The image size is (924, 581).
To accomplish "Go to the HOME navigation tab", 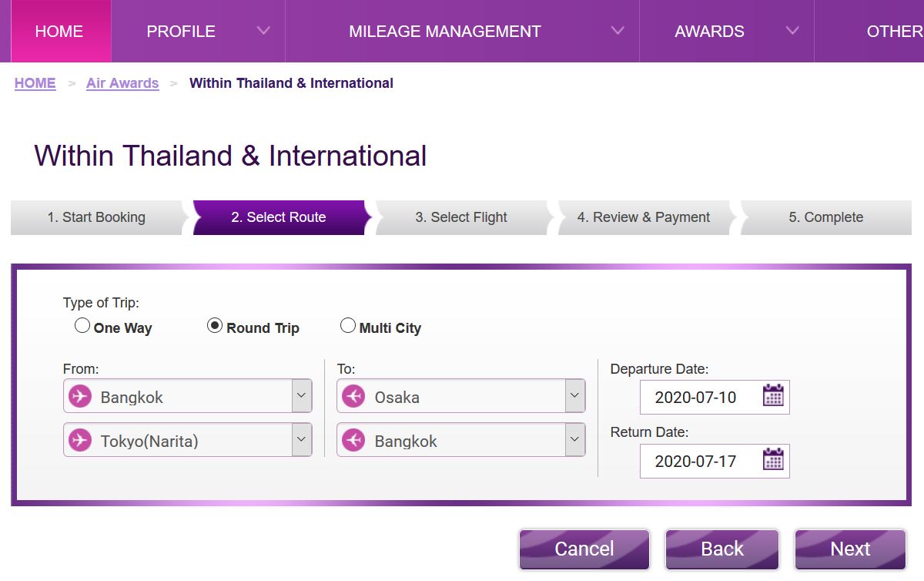I will point(59,32).
